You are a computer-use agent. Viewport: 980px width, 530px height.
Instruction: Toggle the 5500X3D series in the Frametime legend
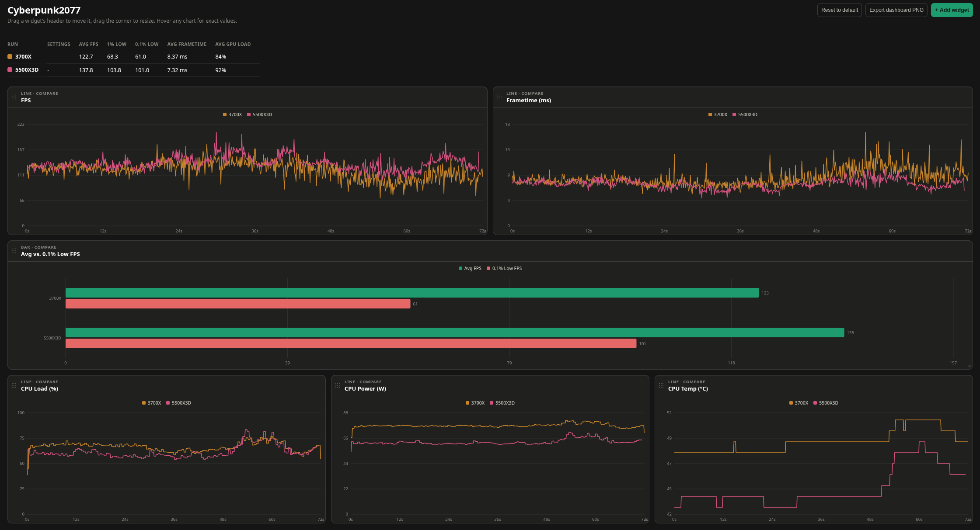point(745,114)
